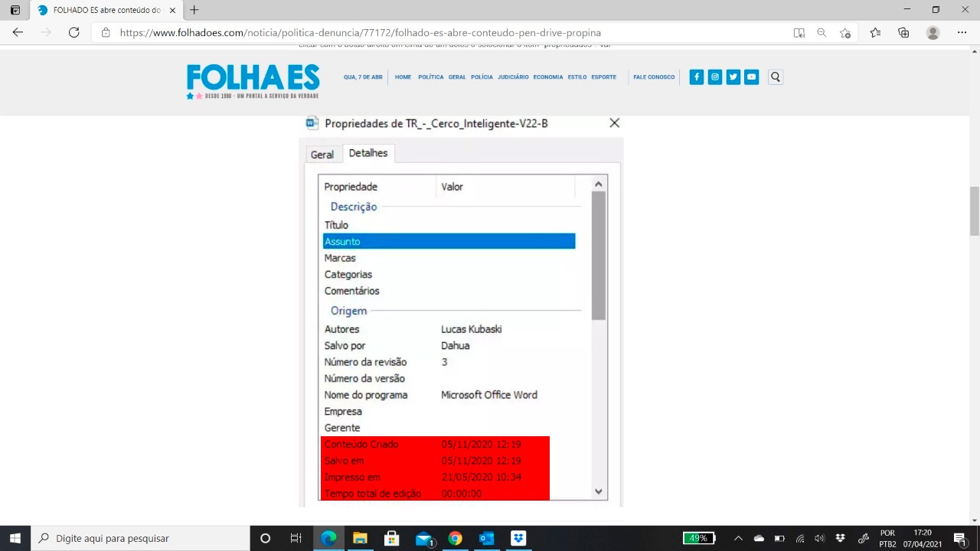Open Edge settings and more menu
This screenshot has height=551, width=980.
pos(962,33)
